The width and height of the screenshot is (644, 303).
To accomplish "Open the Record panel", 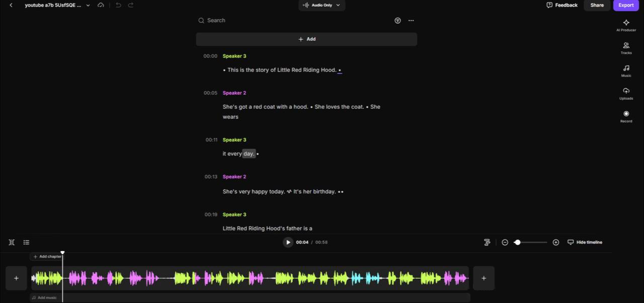I will [x=626, y=117].
